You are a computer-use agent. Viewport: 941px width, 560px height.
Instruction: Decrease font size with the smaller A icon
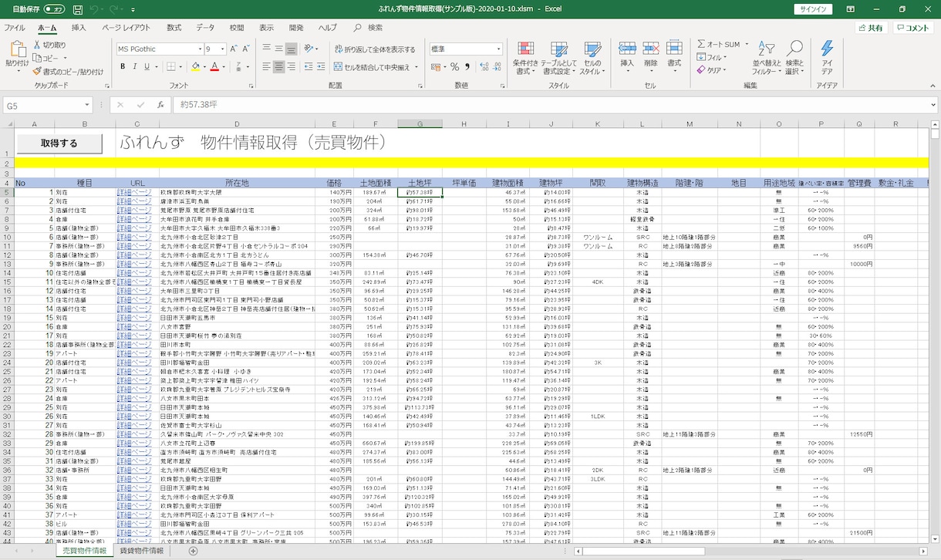(x=247, y=49)
